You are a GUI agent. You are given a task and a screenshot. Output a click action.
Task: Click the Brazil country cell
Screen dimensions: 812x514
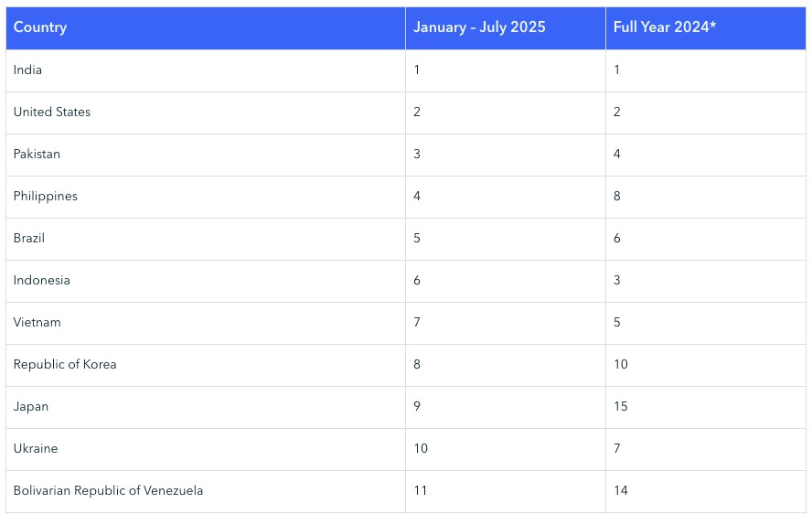pyautogui.click(x=29, y=239)
